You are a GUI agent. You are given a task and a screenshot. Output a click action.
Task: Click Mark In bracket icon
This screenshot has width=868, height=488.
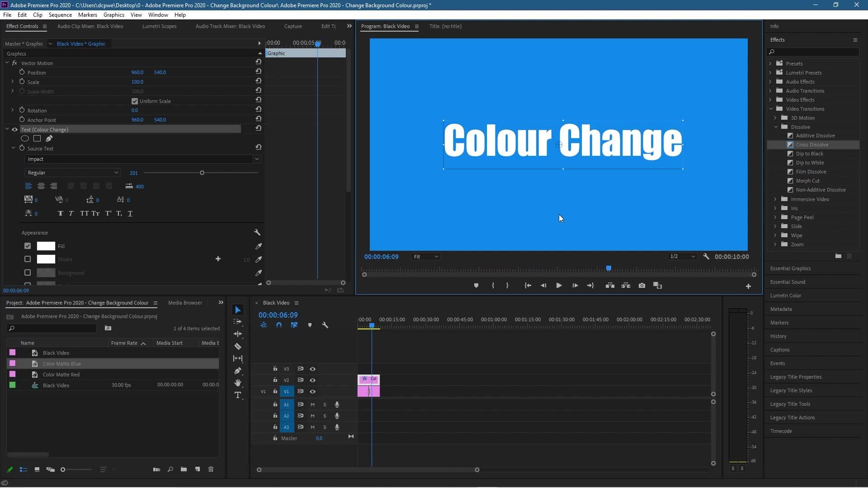[x=493, y=286]
